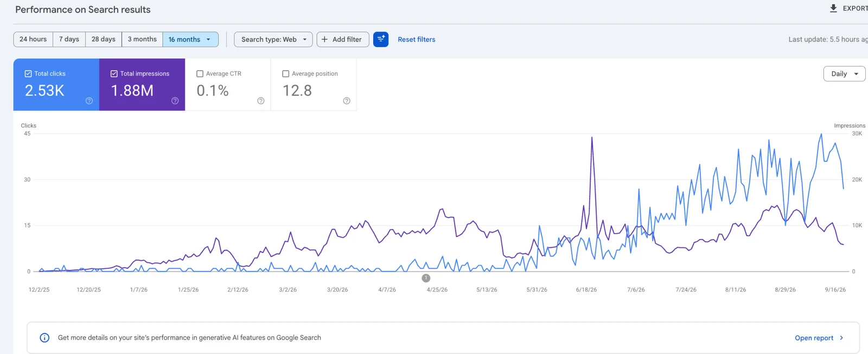Click the 0.1% average CTR value
Screen dimensions: 868x354
click(x=213, y=91)
